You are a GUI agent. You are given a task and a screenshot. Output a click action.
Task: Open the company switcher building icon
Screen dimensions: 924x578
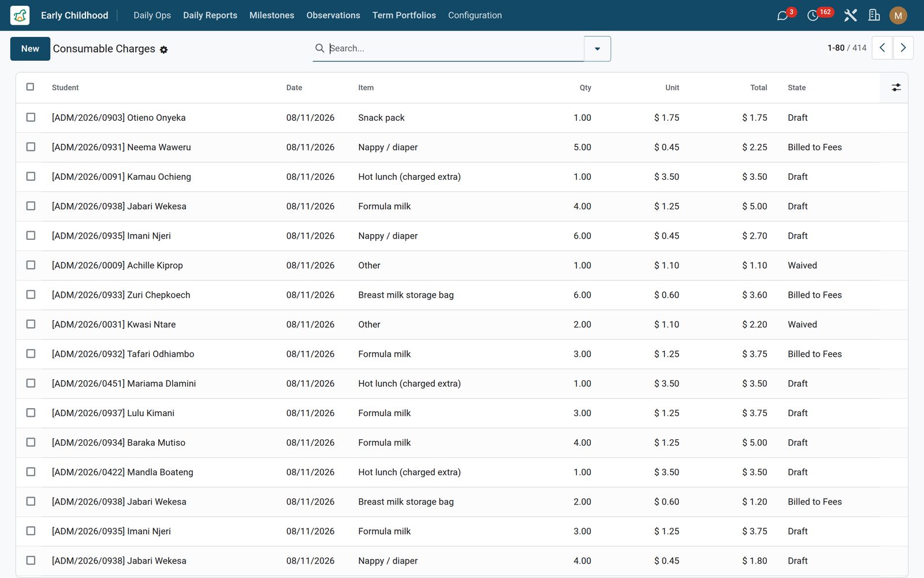(874, 16)
